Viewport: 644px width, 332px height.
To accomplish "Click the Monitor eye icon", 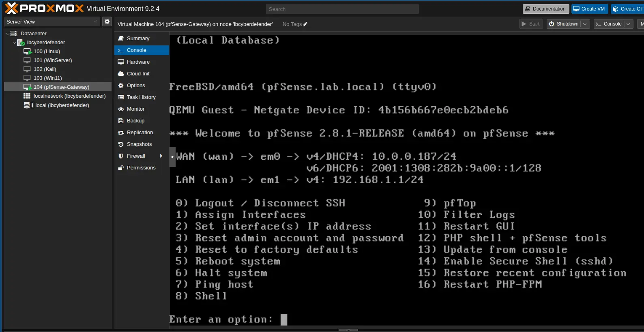I will tap(120, 109).
